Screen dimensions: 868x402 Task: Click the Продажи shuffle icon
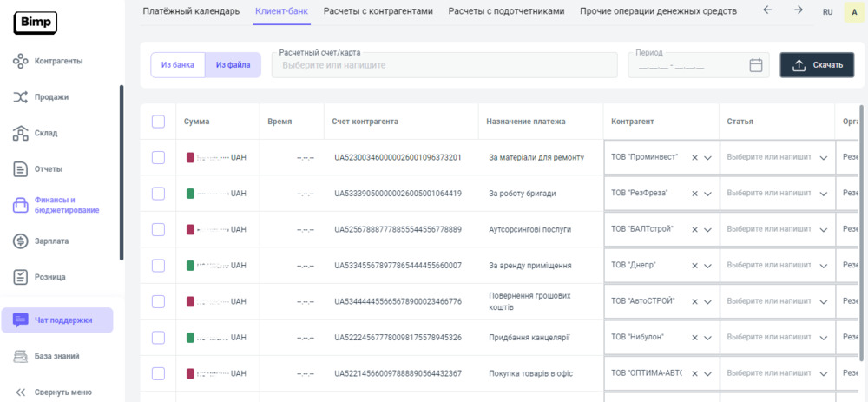point(21,97)
